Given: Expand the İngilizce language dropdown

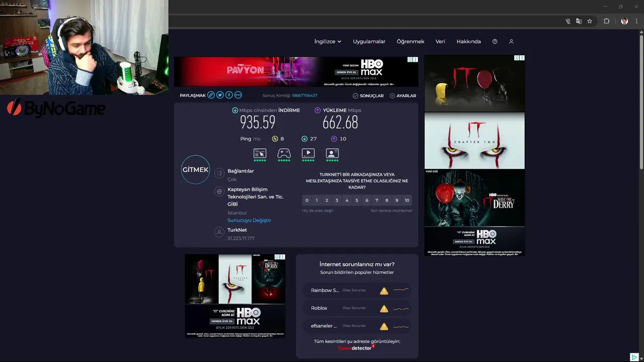Looking at the screenshot, I should click(328, 41).
